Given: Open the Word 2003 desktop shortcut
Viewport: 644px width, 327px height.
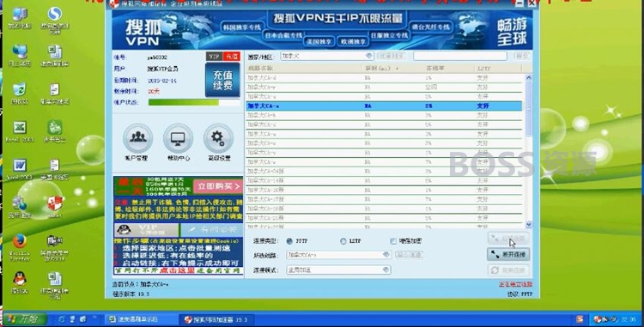Looking at the screenshot, I should (19, 166).
